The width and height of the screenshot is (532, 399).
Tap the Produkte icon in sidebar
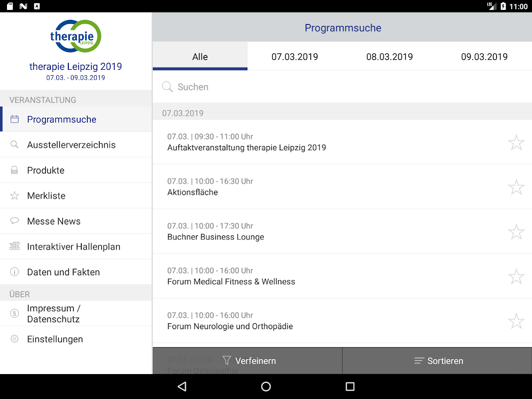click(14, 170)
